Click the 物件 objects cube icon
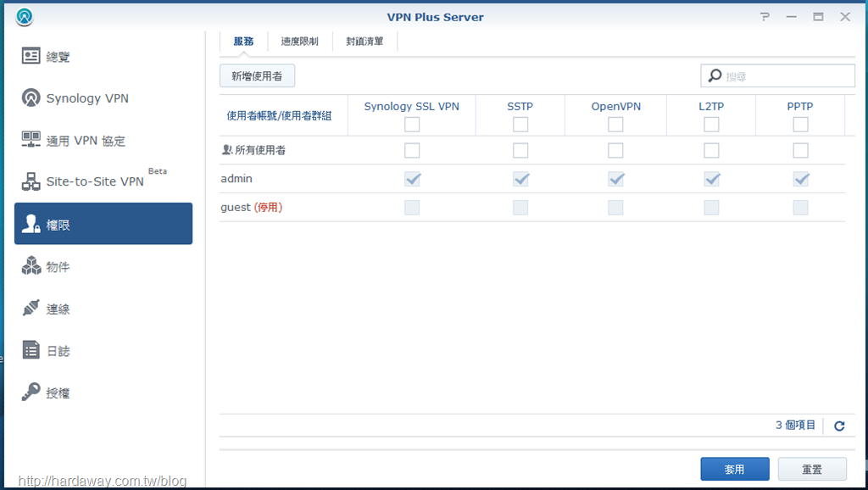This screenshot has width=868, height=490. pos(31,265)
